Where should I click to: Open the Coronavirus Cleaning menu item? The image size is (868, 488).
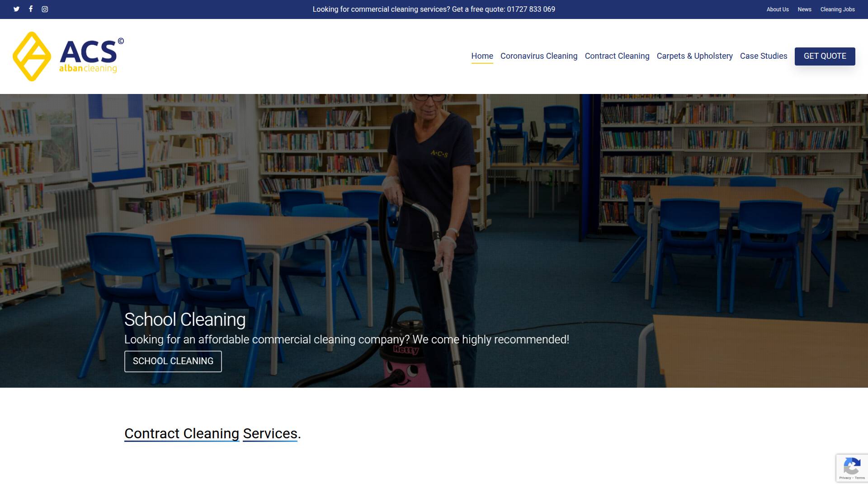pos(538,56)
